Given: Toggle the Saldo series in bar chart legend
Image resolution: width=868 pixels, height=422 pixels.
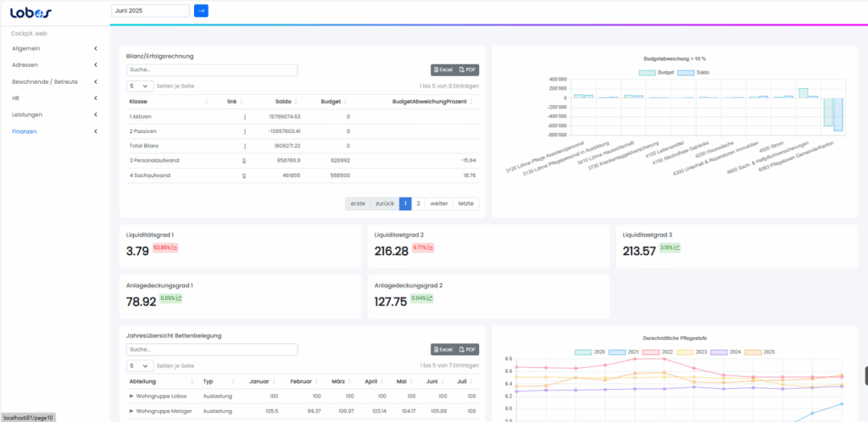Looking at the screenshot, I should coord(686,73).
